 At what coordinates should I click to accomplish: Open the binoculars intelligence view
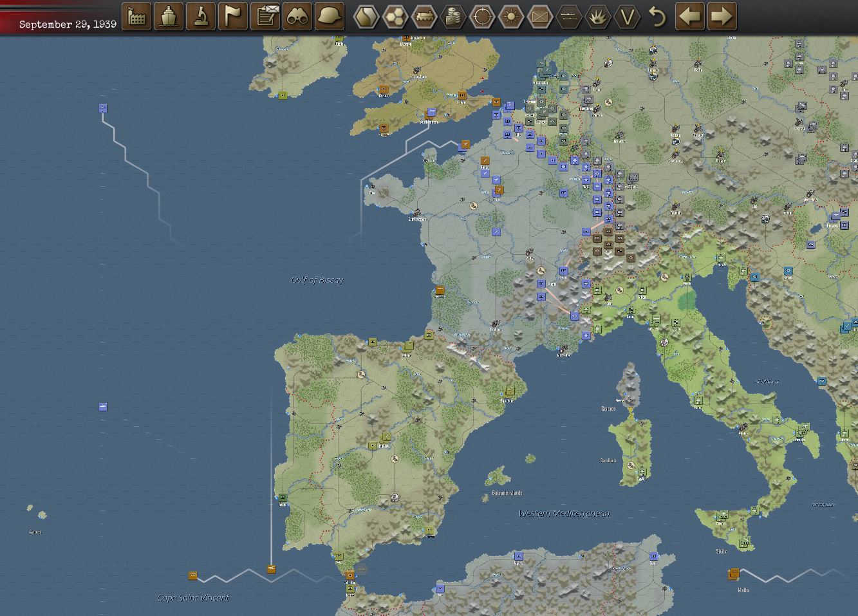pos(297,16)
